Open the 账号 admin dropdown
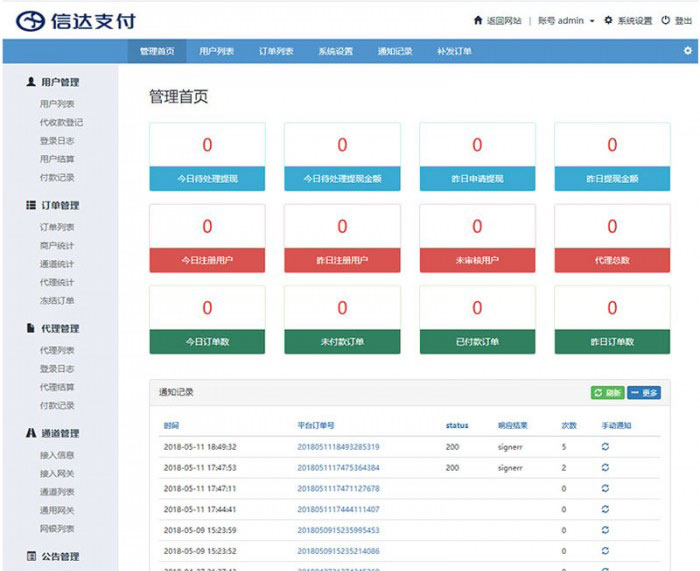Screen dimensions: 700x571 pos(566,21)
